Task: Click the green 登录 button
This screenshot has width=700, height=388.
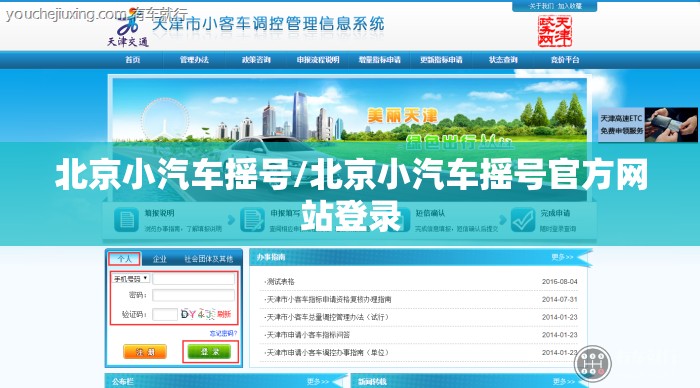Action: [209, 352]
